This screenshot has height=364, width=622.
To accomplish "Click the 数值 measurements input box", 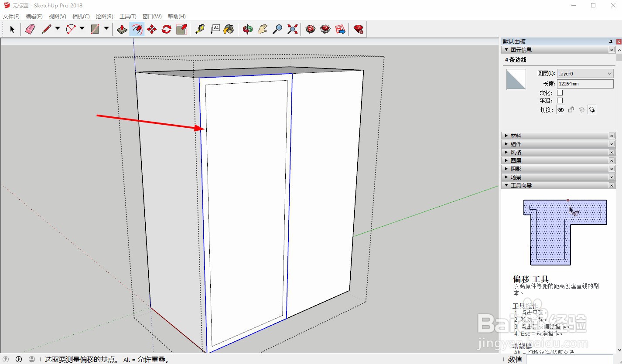I will point(570,359).
